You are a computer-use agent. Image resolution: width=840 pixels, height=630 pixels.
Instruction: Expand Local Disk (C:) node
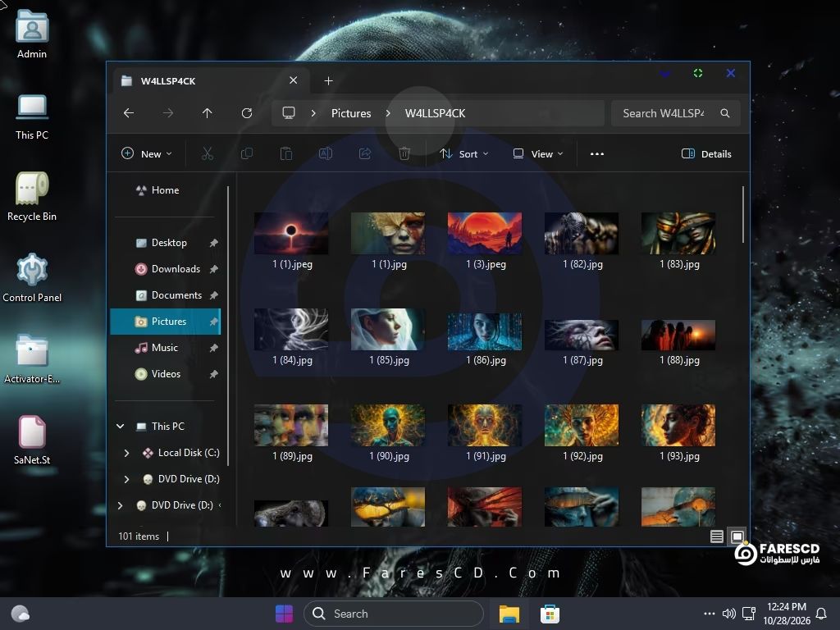click(x=126, y=453)
